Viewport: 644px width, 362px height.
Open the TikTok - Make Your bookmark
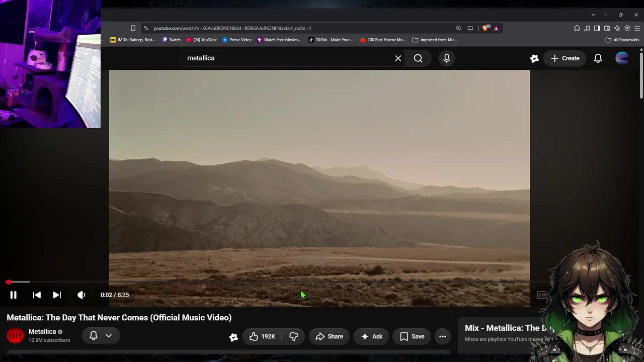[x=331, y=40]
